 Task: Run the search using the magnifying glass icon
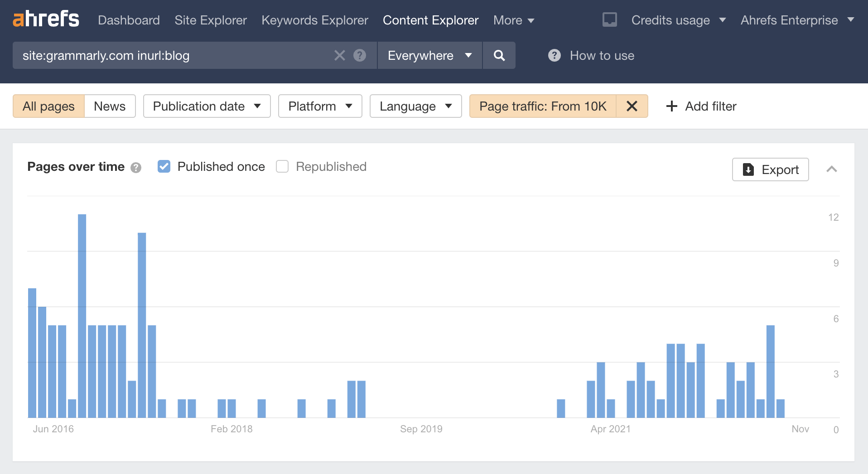499,55
